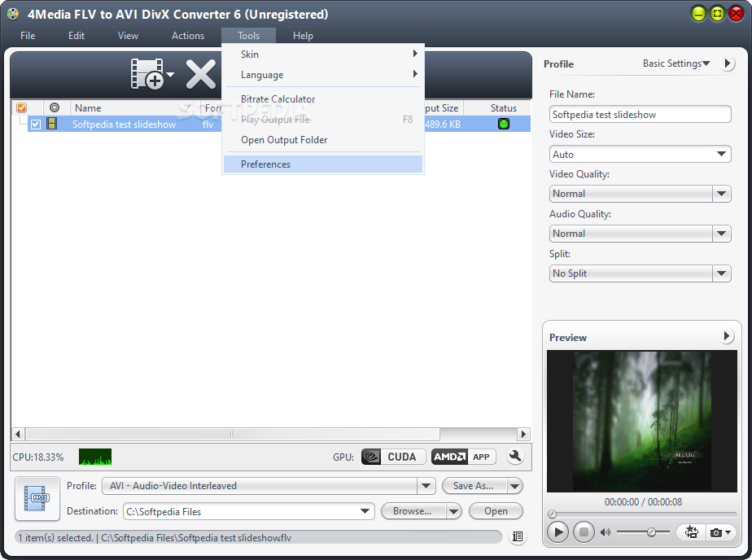Click the CPU usage graph
Screen dimensions: 752x560
click(95, 457)
